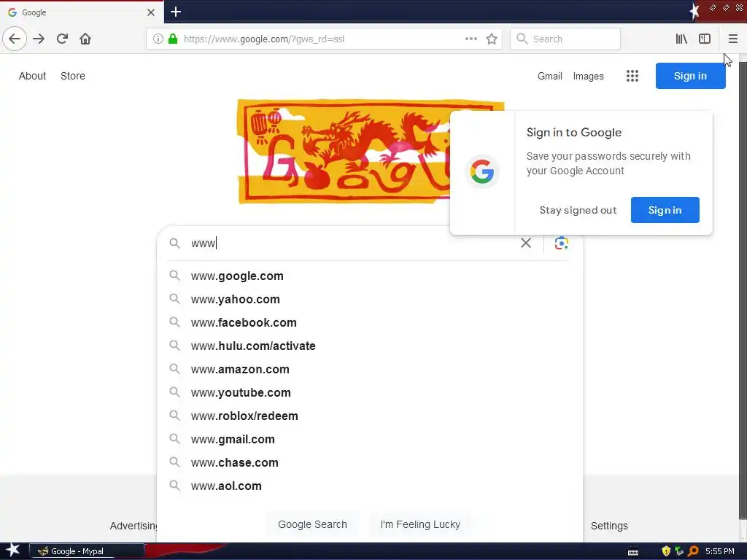747x560 pixels.
Task: Focus the browser toolbar Search field
Action: 565,39
